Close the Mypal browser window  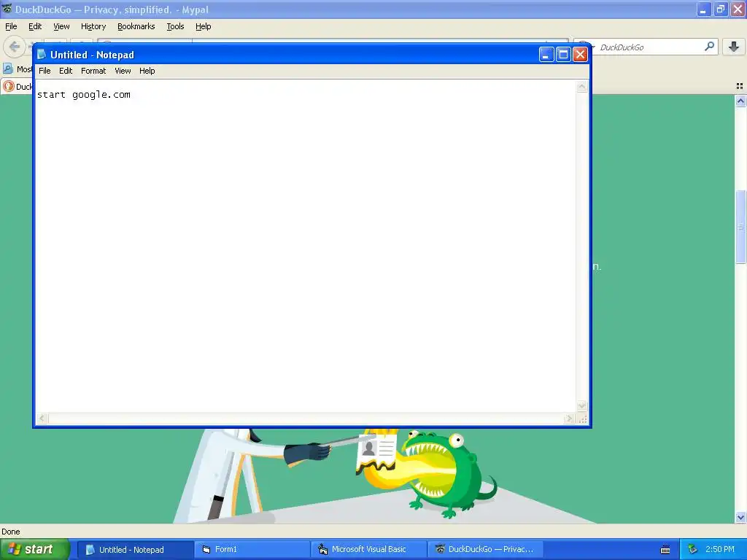(x=738, y=9)
